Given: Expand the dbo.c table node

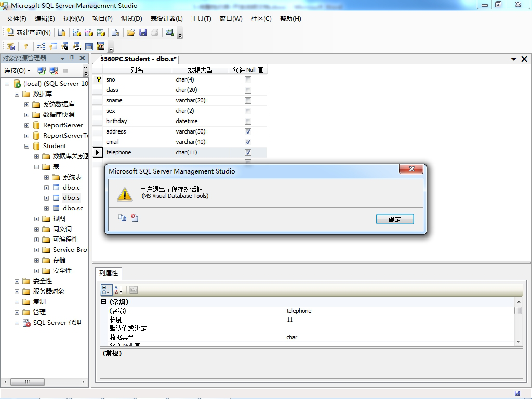Looking at the screenshot, I should (46, 188).
